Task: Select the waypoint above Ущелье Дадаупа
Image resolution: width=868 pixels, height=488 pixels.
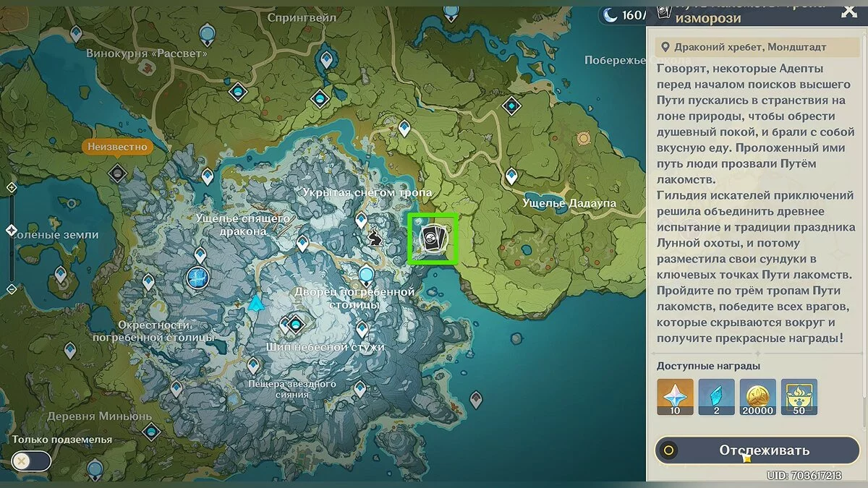Action: coord(511,175)
